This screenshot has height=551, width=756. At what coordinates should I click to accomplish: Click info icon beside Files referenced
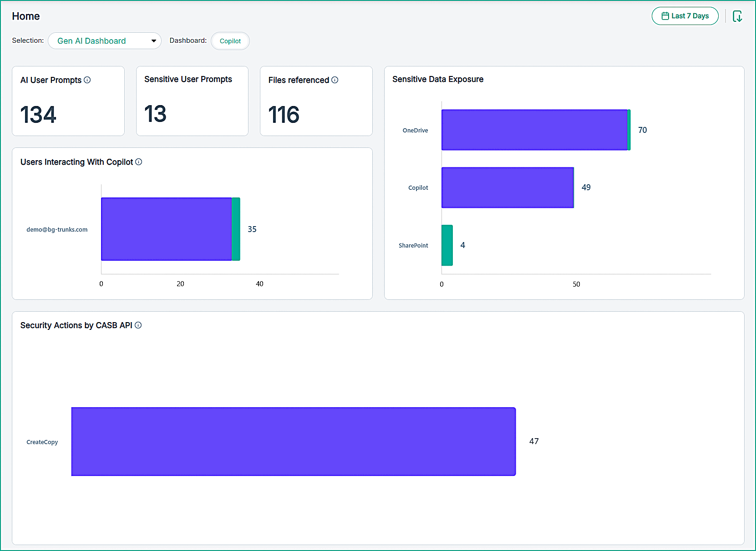pos(335,80)
